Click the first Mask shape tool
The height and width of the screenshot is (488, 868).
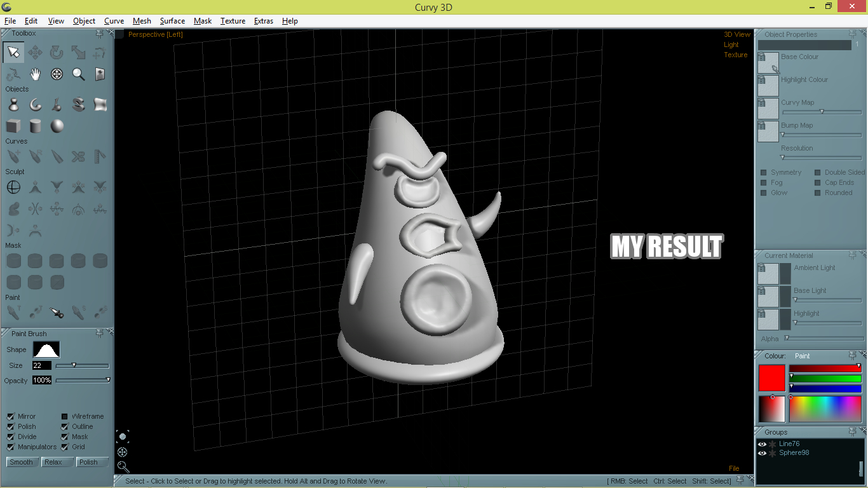click(13, 261)
